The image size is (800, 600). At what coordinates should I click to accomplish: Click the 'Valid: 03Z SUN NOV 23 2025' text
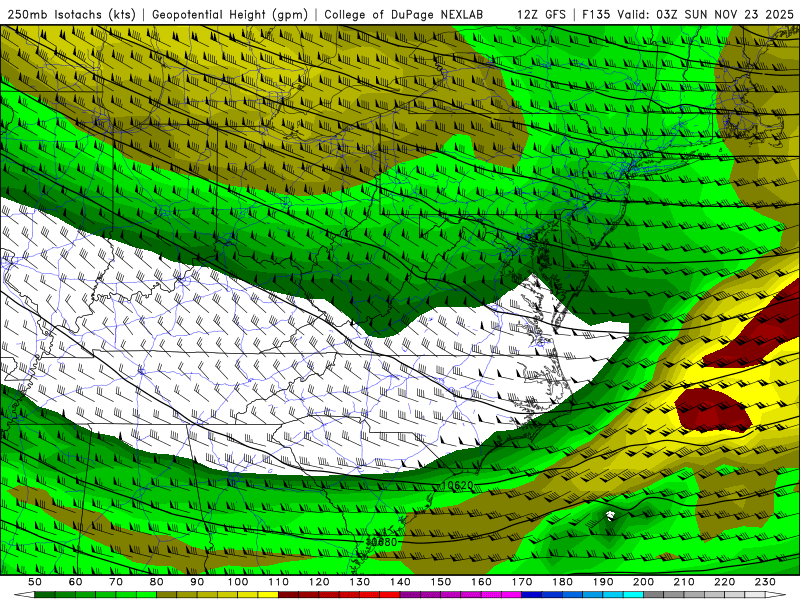pos(705,15)
